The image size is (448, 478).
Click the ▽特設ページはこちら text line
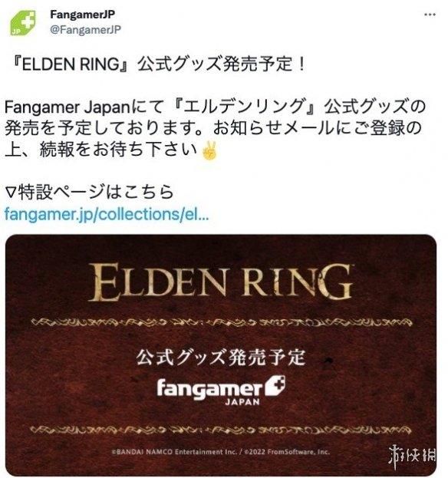tap(90, 192)
